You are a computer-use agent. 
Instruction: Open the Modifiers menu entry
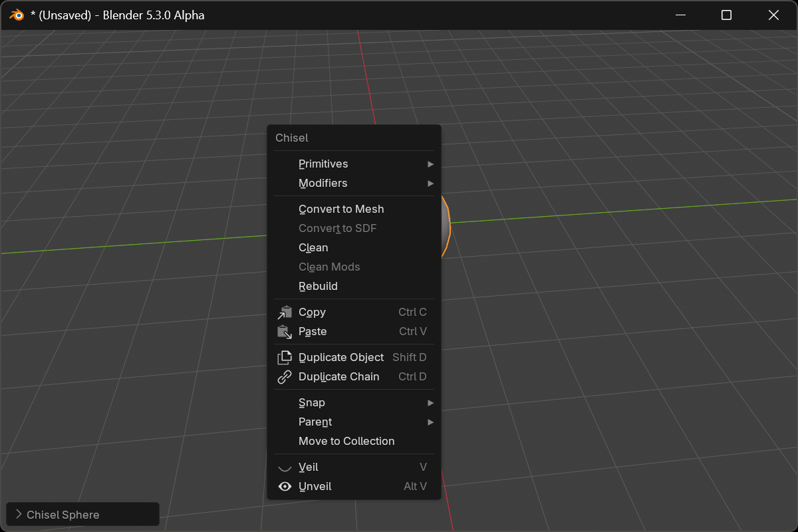coord(354,183)
